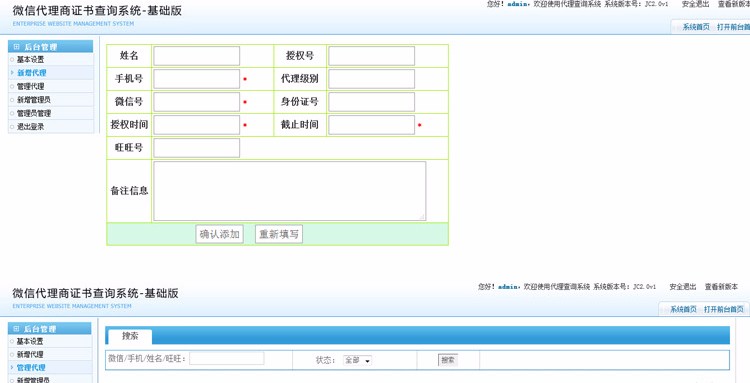Grab the 备注信息 textarea resize handle
750x383 pixels.
(x=422, y=217)
